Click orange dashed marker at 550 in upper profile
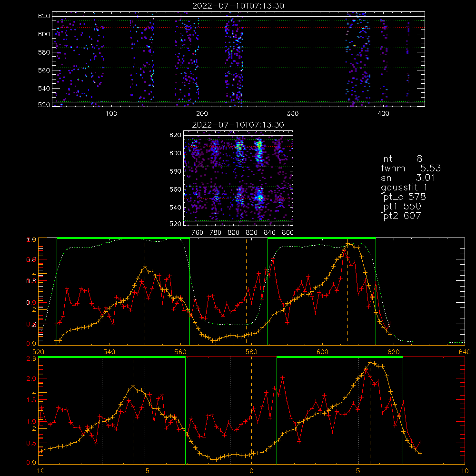Screen dimensions: 476x476 pyautogui.click(x=145, y=291)
